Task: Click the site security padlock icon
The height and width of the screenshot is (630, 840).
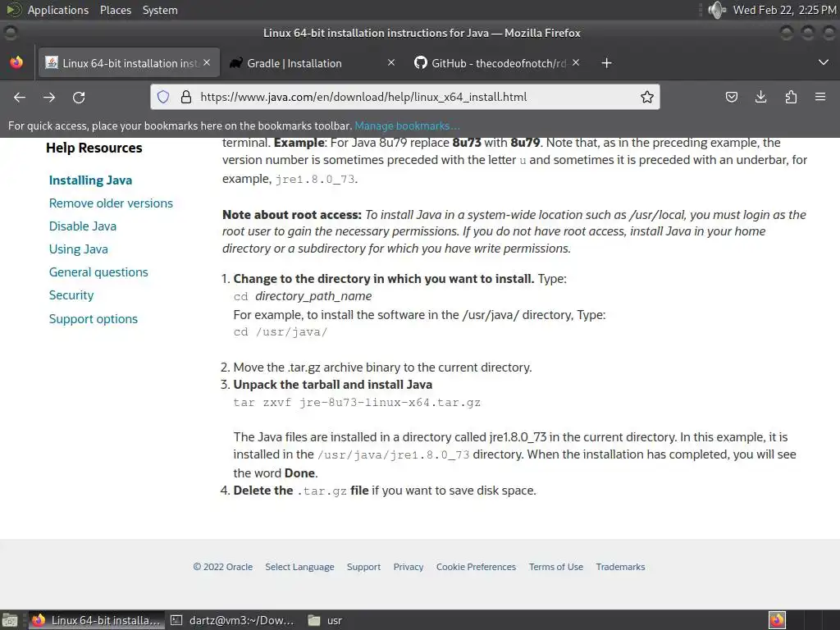Action: [186, 97]
